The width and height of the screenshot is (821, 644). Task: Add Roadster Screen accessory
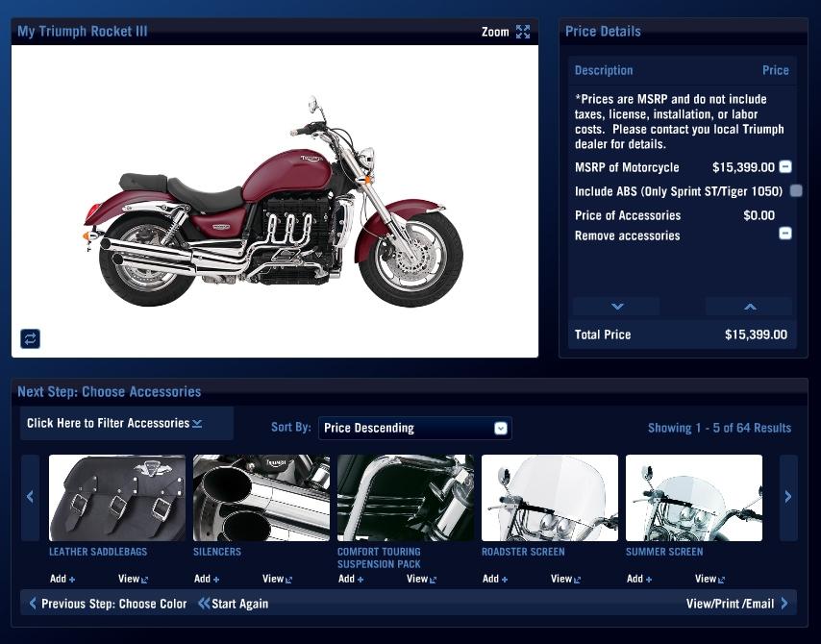tap(495, 579)
